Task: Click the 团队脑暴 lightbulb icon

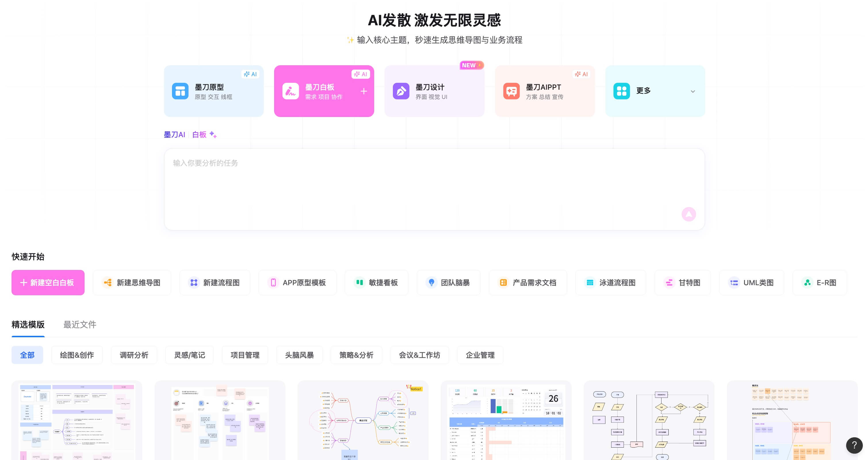Action: point(431,283)
